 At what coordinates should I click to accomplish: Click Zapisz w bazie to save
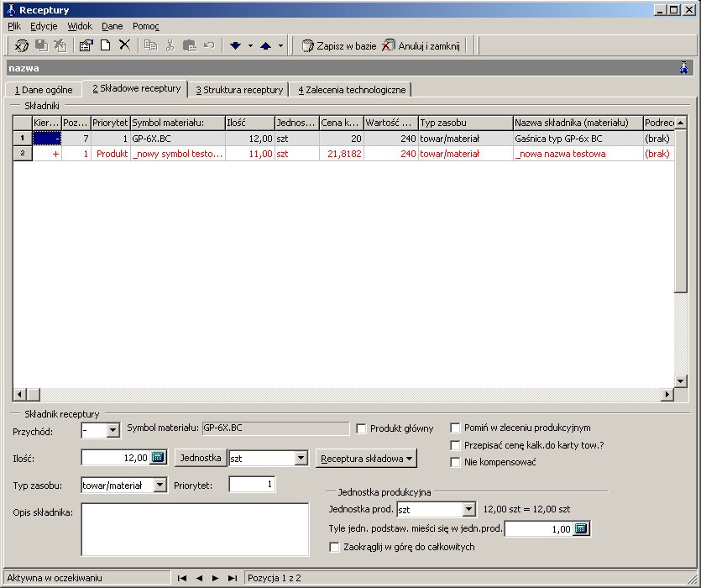[x=339, y=45]
